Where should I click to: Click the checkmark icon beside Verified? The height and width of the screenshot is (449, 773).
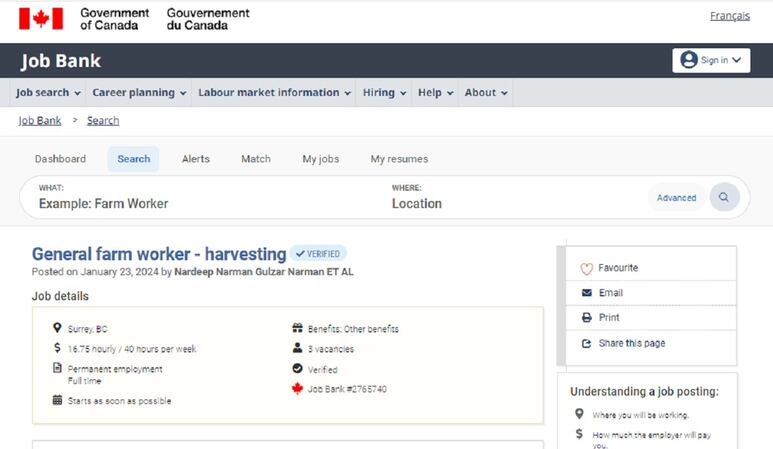tap(297, 368)
